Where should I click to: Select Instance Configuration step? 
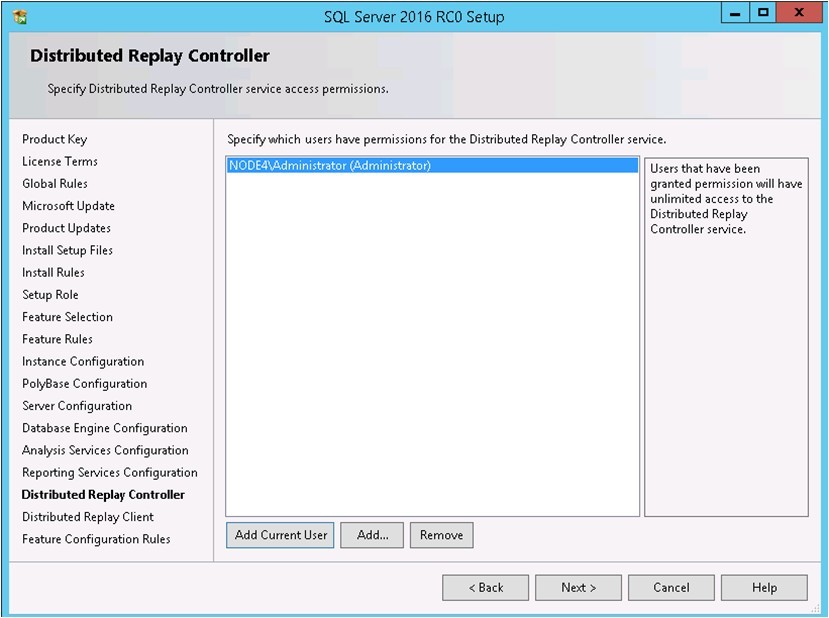(83, 361)
